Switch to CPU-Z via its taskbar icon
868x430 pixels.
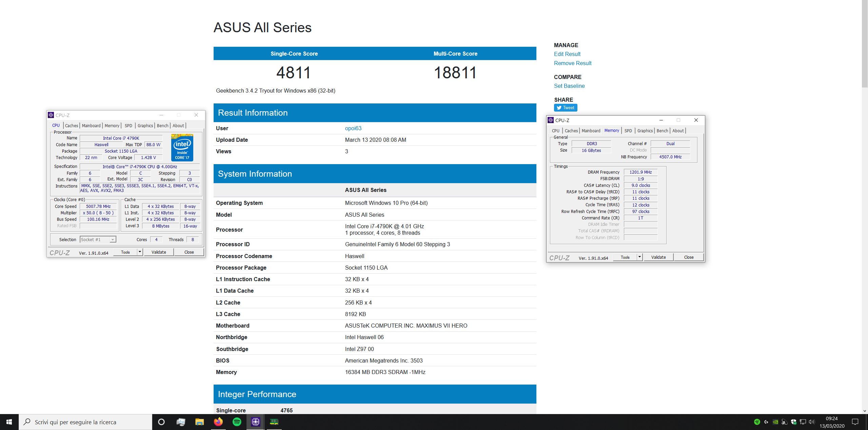click(x=256, y=422)
